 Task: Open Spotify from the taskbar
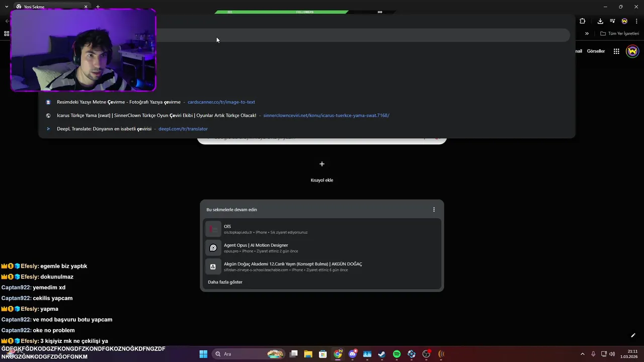(x=396, y=354)
